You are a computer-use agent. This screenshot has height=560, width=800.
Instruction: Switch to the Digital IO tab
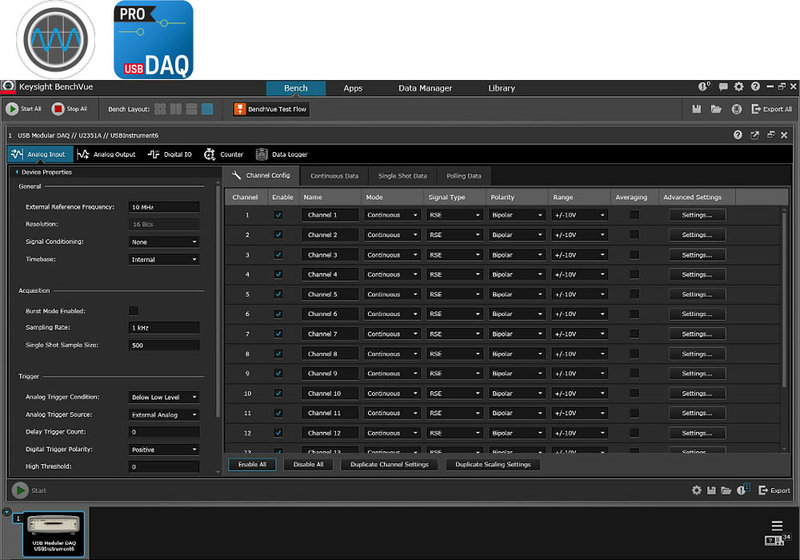tap(170, 154)
